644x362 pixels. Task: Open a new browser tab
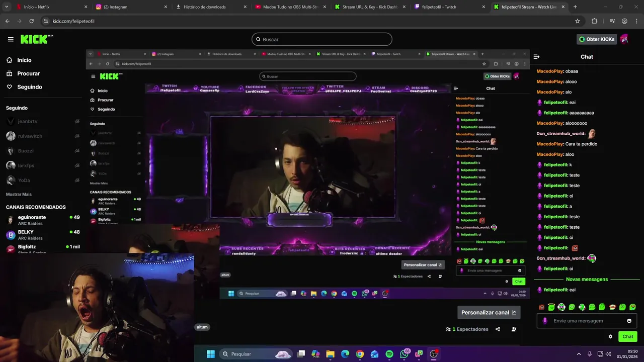(x=575, y=7)
